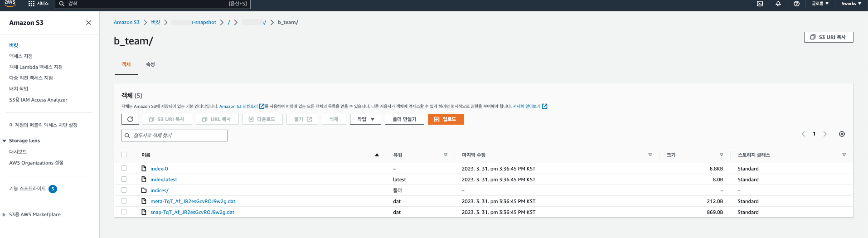
Task: Click the top-right S3 URI 복사 button
Action: coord(829,37)
